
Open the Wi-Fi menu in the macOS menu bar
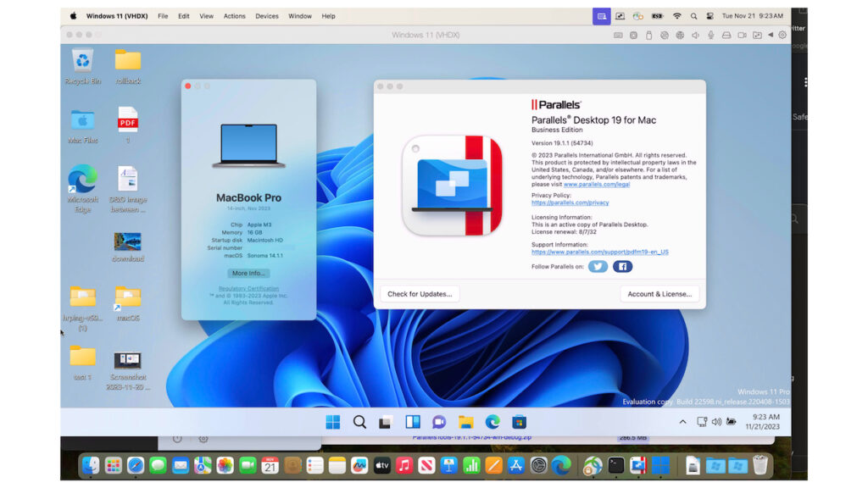coord(676,15)
